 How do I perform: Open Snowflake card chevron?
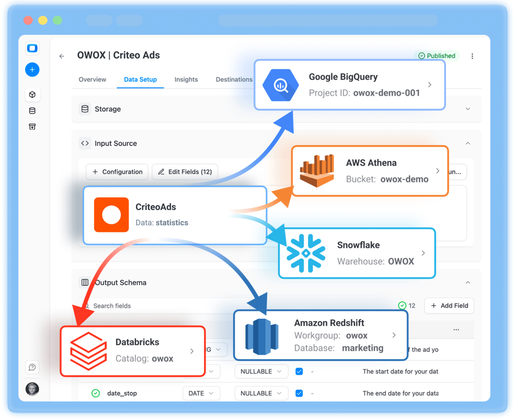[x=424, y=253]
